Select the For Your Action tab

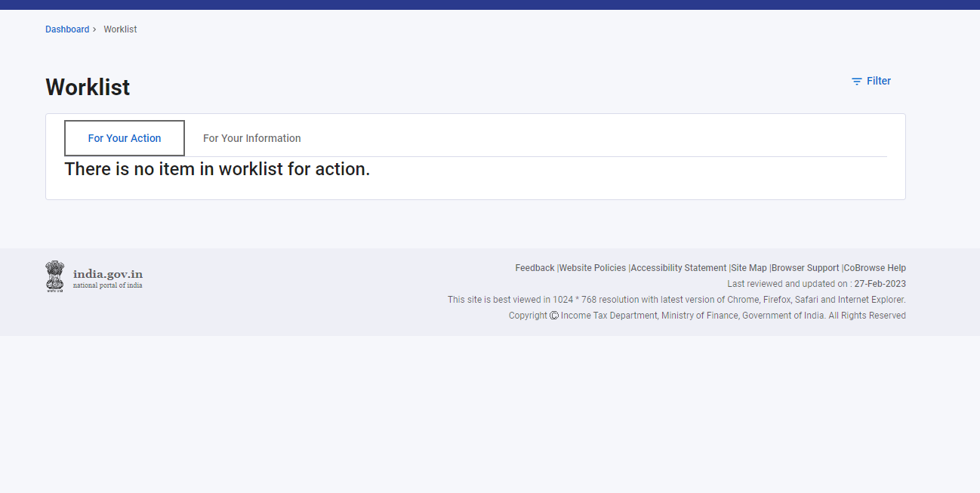tap(125, 138)
